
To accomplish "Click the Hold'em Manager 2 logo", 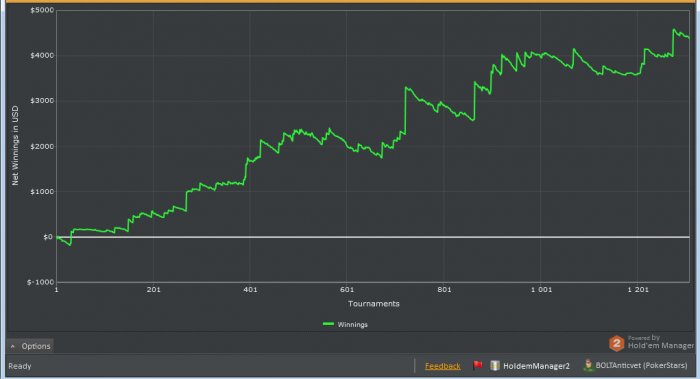I will click(x=617, y=343).
